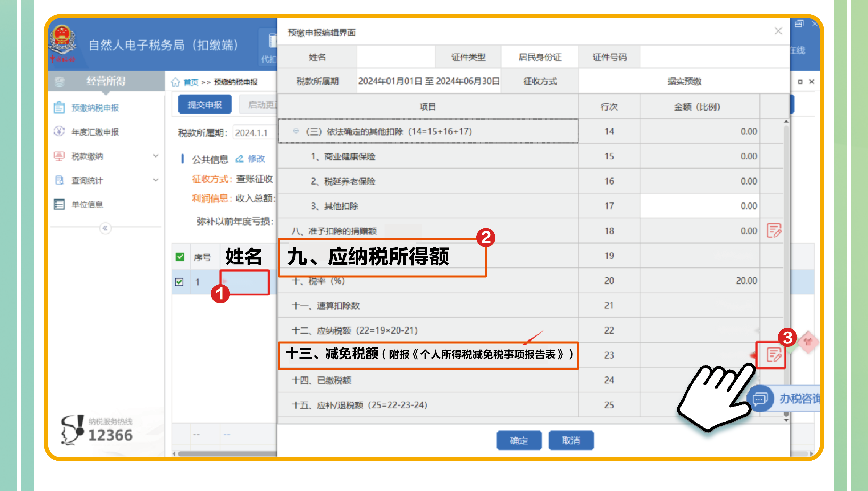This screenshot has width=868, height=491.
Task: Open 年度汇缴申报 in the sidebar
Action: coord(95,132)
